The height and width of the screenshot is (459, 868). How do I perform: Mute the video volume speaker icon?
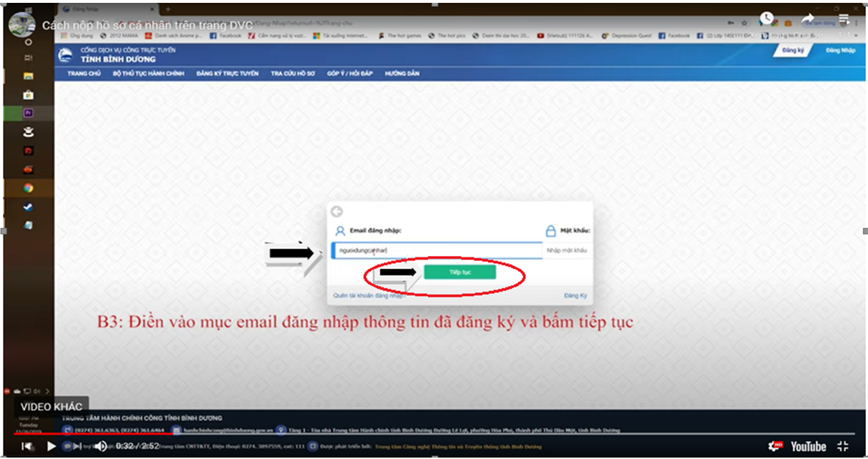tap(101, 446)
